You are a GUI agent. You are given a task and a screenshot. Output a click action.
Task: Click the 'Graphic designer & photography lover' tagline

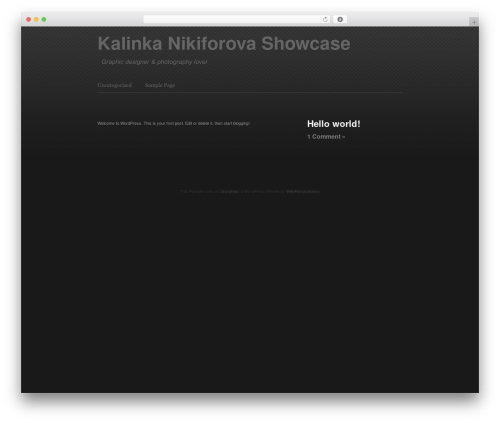(x=154, y=62)
